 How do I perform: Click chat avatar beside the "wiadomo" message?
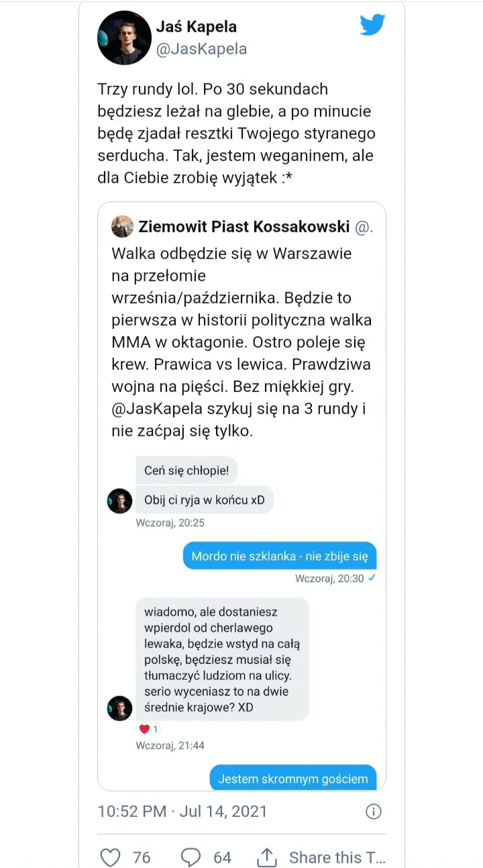point(120,708)
